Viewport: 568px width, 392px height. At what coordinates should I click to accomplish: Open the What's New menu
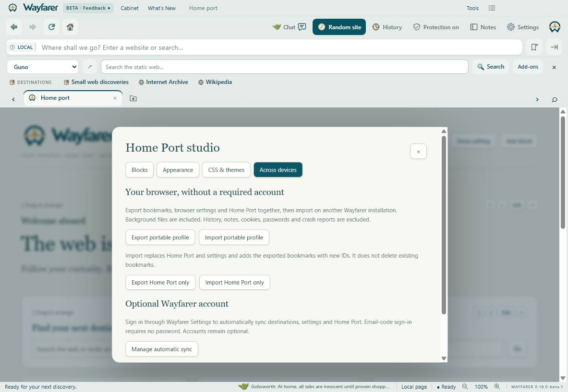(x=161, y=8)
